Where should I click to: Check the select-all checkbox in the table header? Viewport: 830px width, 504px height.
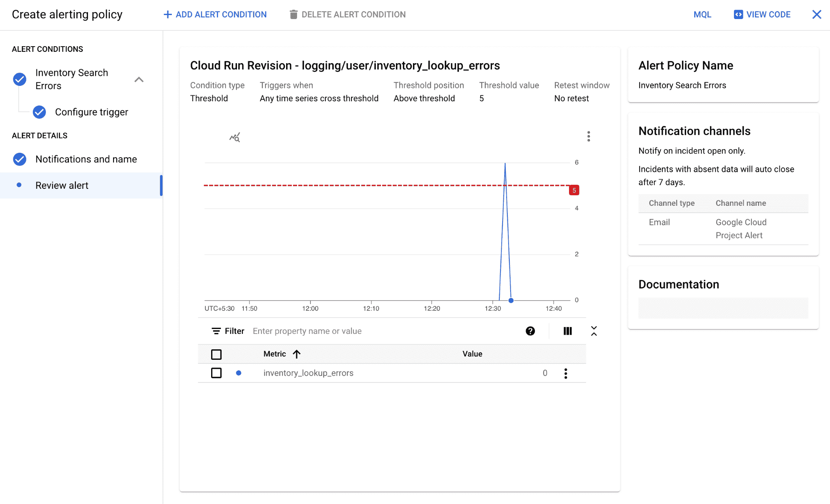tap(216, 354)
